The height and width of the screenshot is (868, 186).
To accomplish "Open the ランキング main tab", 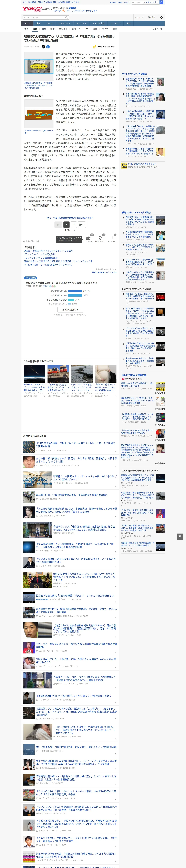I will (x=115, y=24).
